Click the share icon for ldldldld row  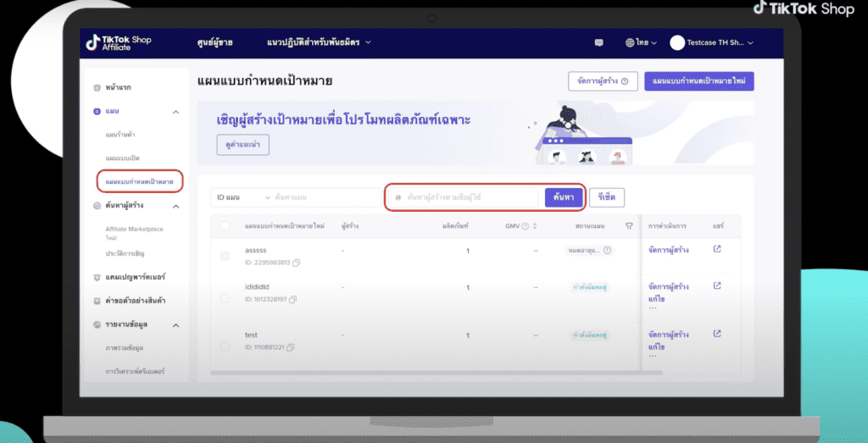pyautogui.click(x=717, y=286)
